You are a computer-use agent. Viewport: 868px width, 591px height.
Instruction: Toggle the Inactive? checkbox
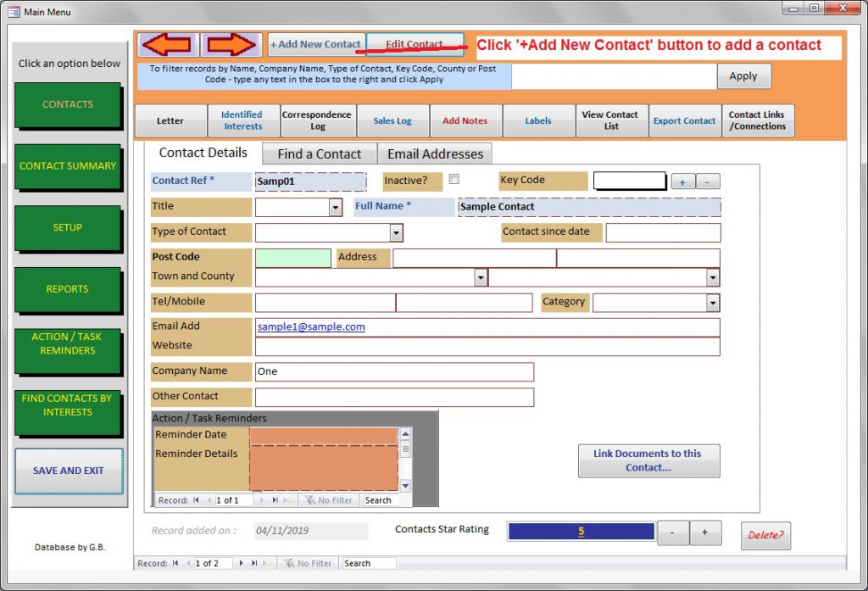click(x=453, y=180)
